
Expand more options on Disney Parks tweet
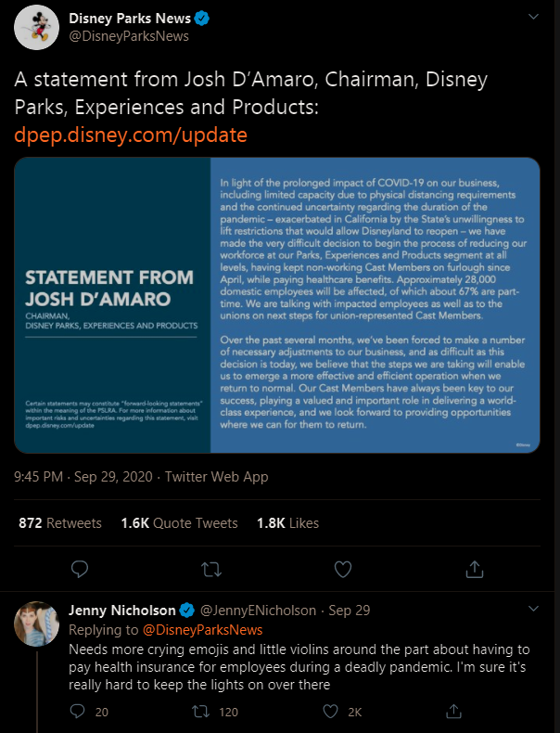[533, 18]
